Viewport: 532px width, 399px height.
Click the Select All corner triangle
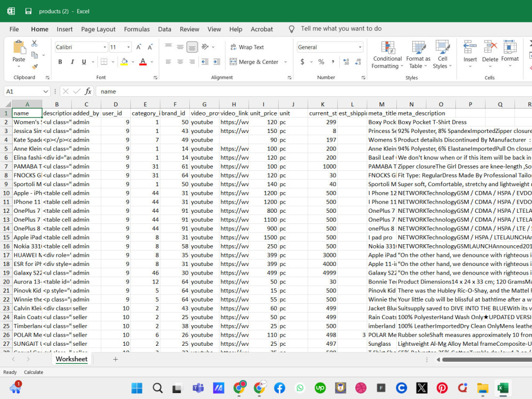point(7,104)
